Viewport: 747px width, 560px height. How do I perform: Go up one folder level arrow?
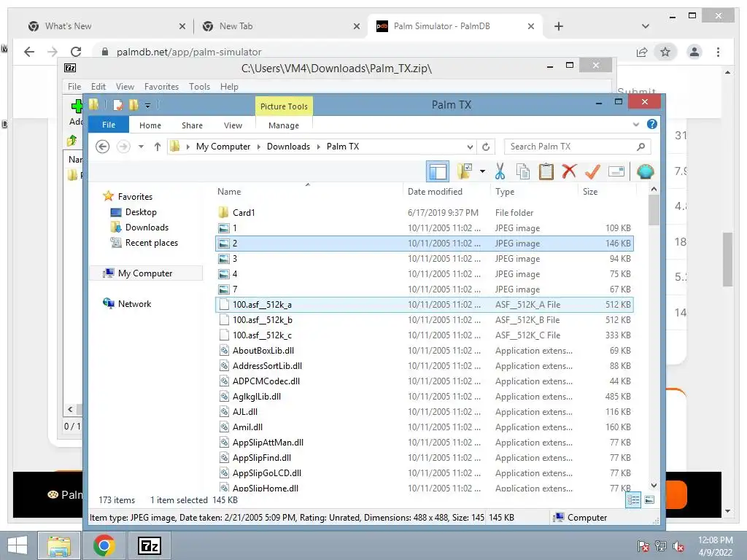pos(158,147)
